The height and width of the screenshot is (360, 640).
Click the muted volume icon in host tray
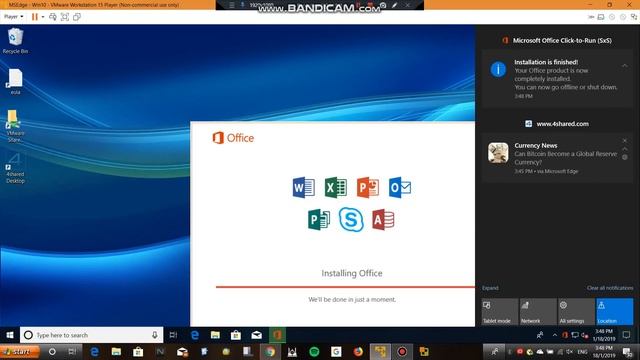(570, 351)
